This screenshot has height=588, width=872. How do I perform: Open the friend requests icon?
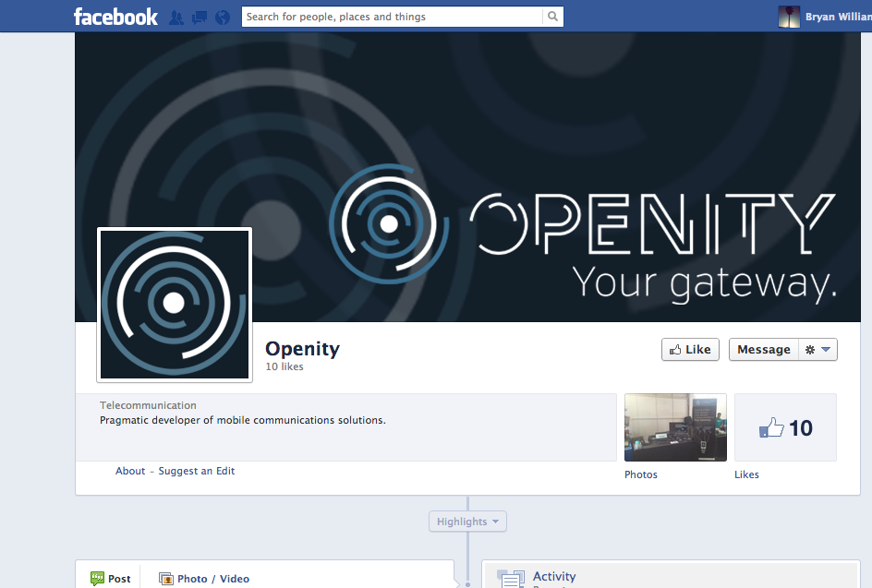click(x=176, y=18)
